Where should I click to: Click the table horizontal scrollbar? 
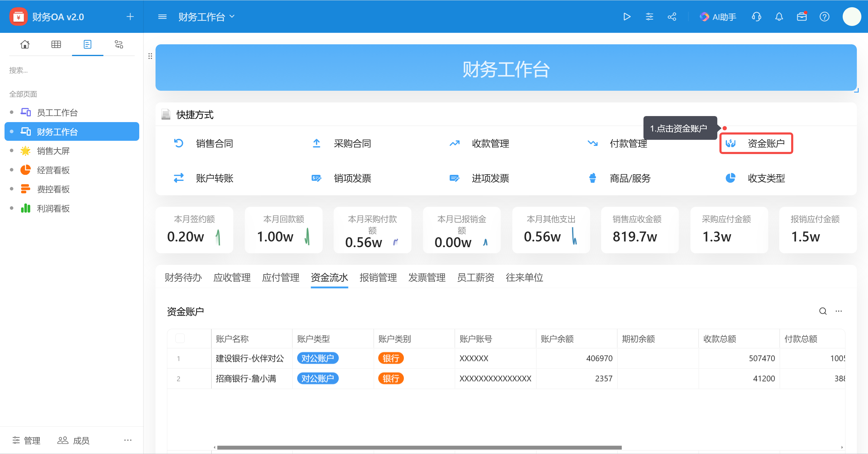coord(419,447)
